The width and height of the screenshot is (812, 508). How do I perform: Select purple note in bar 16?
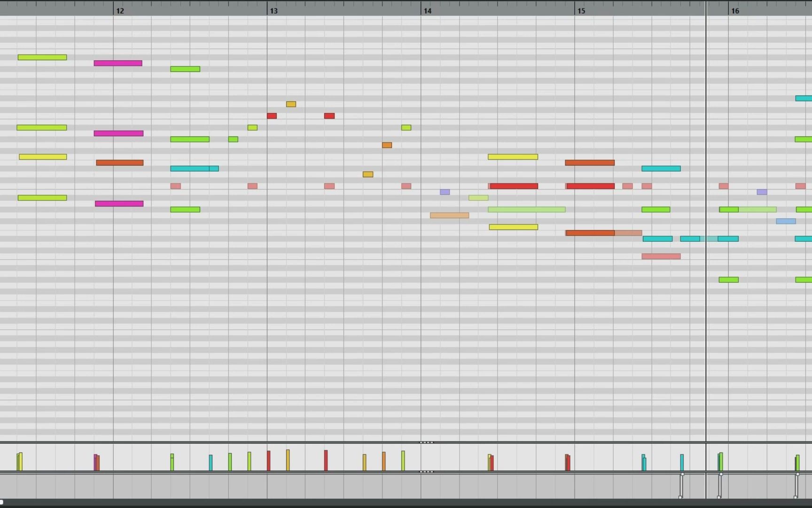[762, 192]
